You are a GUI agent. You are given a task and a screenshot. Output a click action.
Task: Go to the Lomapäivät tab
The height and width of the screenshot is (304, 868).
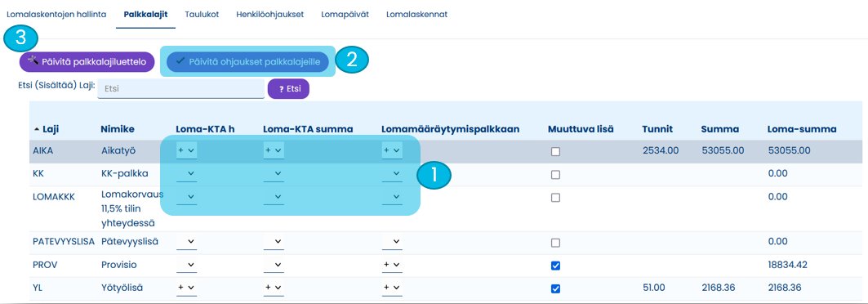(345, 15)
